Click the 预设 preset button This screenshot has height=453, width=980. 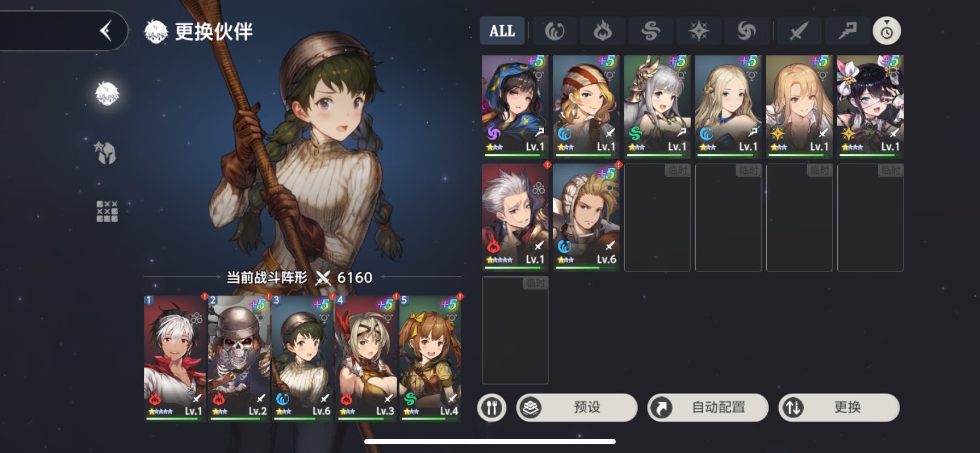click(577, 408)
